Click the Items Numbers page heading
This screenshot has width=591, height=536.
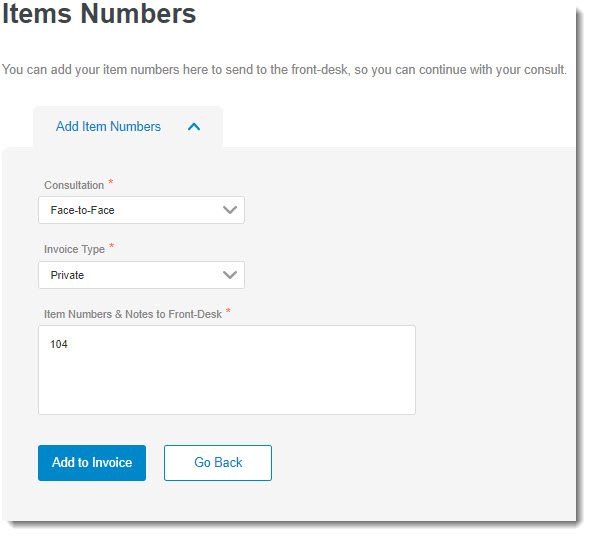pyautogui.click(x=99, y=14)
